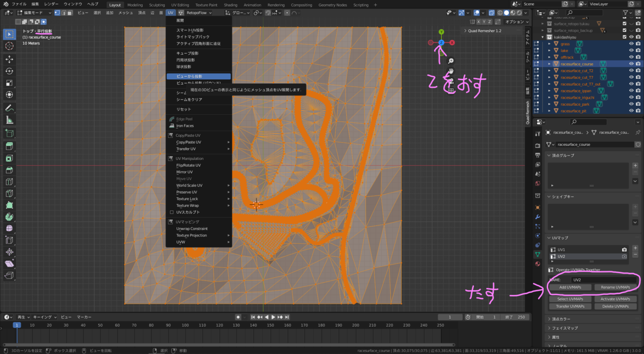
Task: Select the 3D Cursor tool
Action: tap(9, 46)
